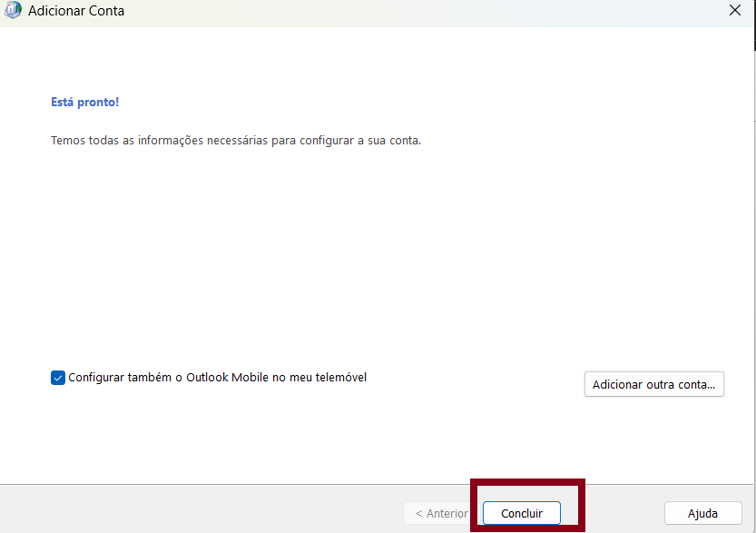Click the 'Temos todas as informações' description text
This screenshot has height=533, width=756.
(236, 141)
